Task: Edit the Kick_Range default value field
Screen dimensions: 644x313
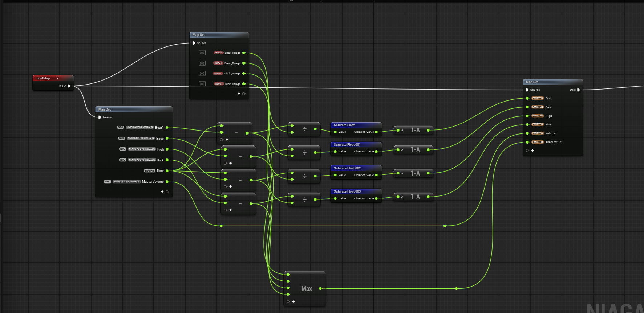Action: (202, 84)
